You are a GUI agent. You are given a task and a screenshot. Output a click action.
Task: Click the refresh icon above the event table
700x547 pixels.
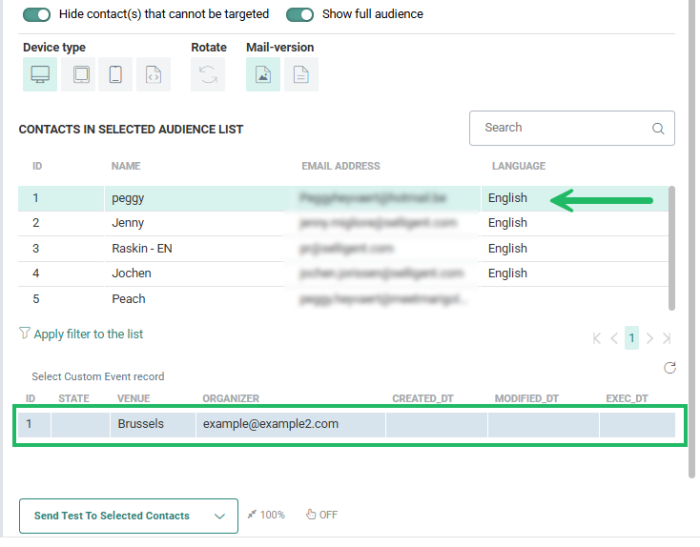tap(670, 368)
